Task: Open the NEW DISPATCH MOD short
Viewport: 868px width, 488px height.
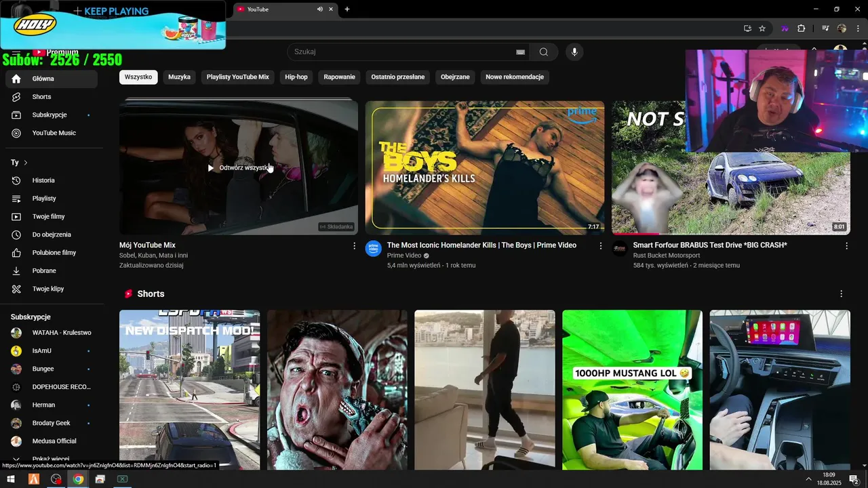Action: coord(189,390)
